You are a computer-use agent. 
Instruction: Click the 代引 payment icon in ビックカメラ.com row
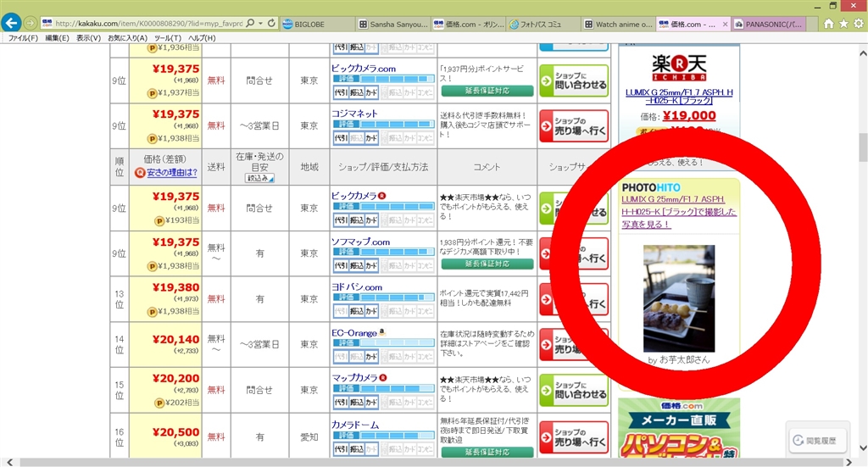click(x=341, y=92)
